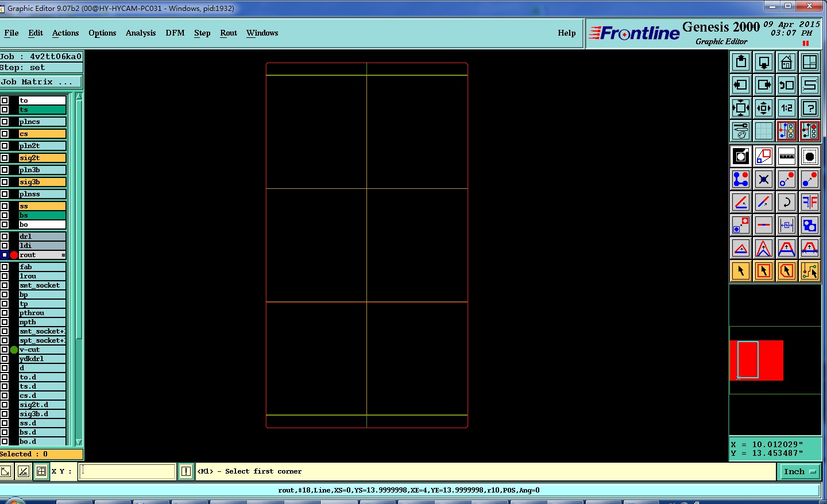
Task: Open the display colors wrench-and-palette icon
Action: pyautogui.click(x=741, y=131)
